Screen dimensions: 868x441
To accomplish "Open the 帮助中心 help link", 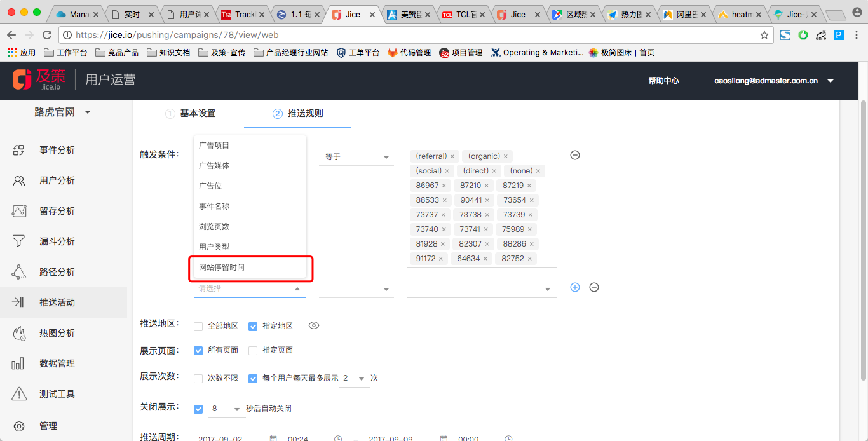I will tap(663, 81).
